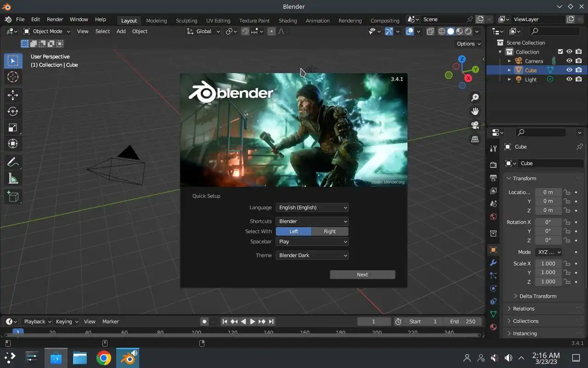Open the File menu

coord(20,19)
